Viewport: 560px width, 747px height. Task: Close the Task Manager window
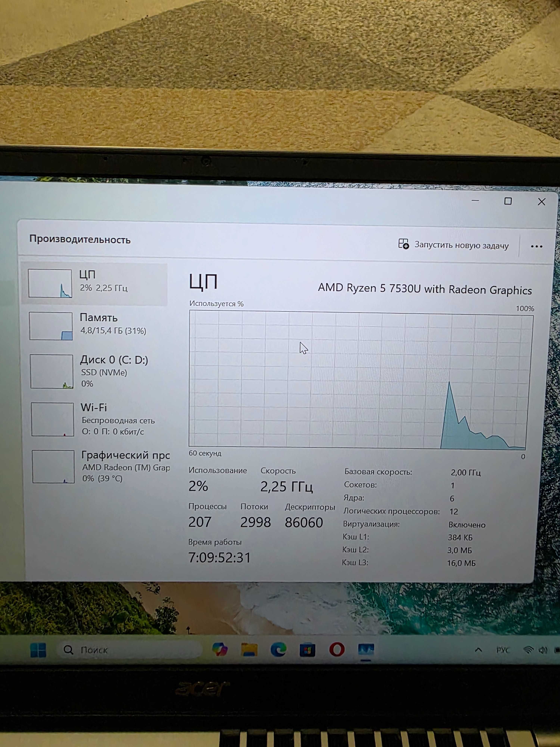(x=542, y=202)
